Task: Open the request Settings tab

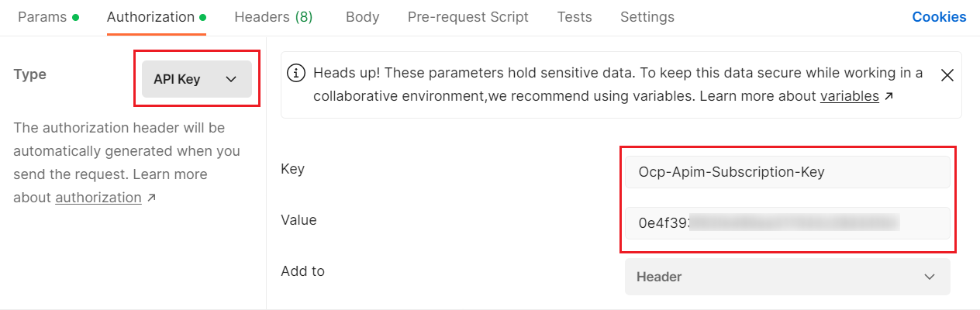Action: (647, 17)
